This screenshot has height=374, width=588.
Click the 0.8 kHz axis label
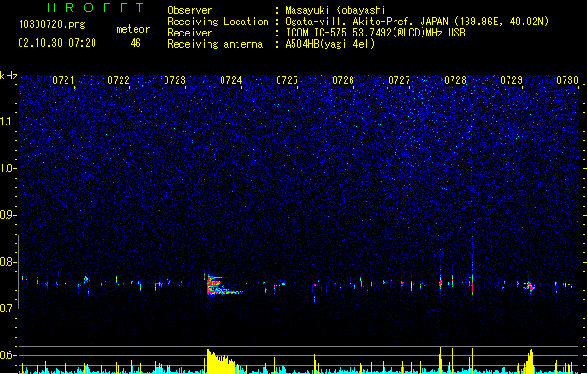point(7,262)
